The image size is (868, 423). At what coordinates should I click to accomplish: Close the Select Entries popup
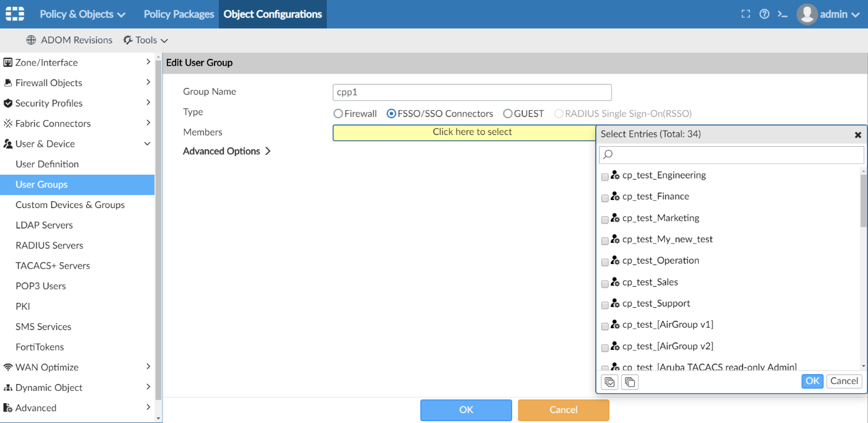(x=858, y=134)
